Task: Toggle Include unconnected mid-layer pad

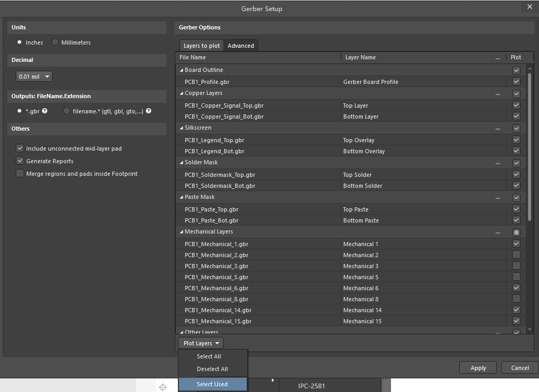Action: pyautogui.click(x=20, y=149)
